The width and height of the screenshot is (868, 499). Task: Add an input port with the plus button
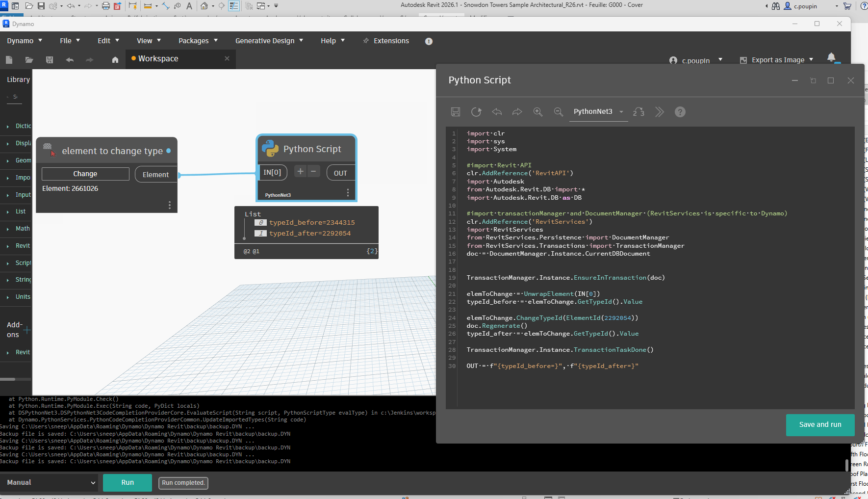point(301,171)
